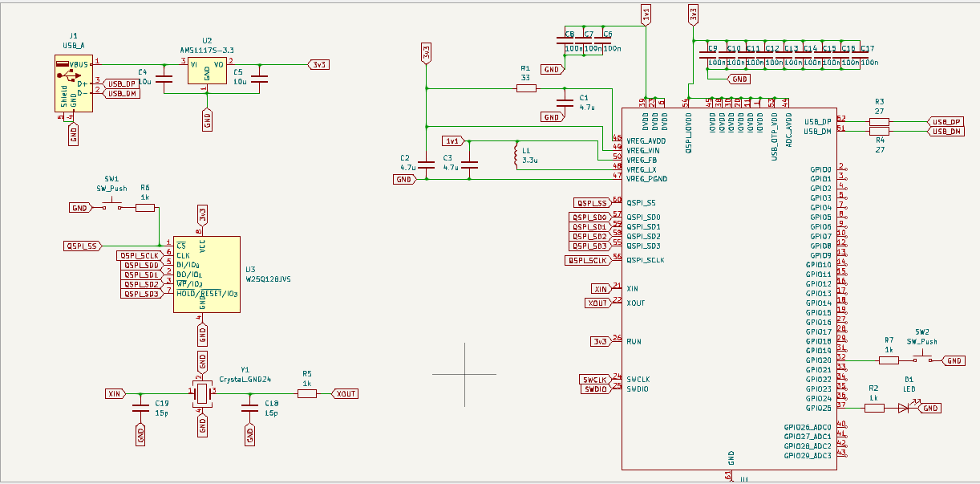The width and height of the screenshot is (980, 484).
Task: Click the 3v3 power symbol above U3 VCC
Action: tap(202, 214)
